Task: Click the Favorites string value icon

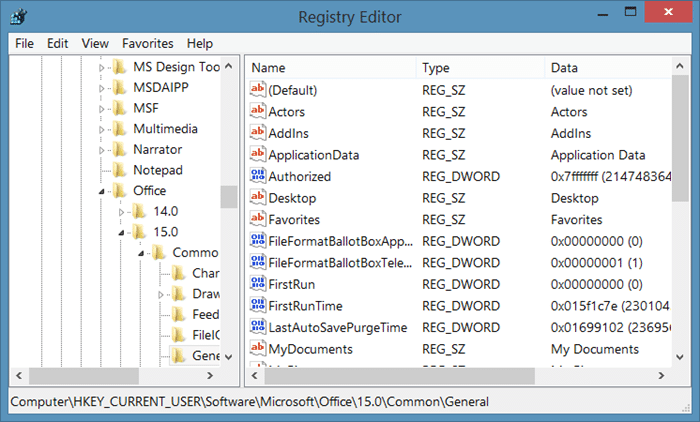Action: [256, 219]
